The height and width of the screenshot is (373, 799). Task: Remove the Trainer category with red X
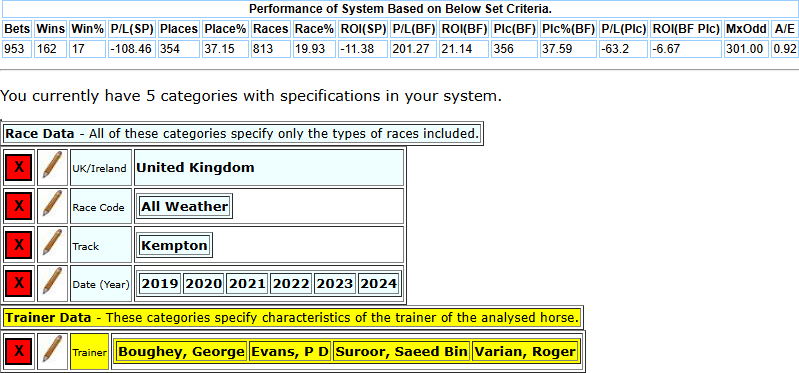point(19,351)
